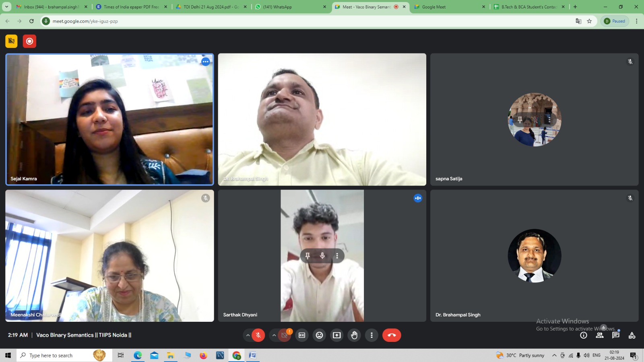Viewport: 644px width, 362px height.
Task: Switch to TOI Delhi 21 Aug PDF tab
Action: point(211,7)
